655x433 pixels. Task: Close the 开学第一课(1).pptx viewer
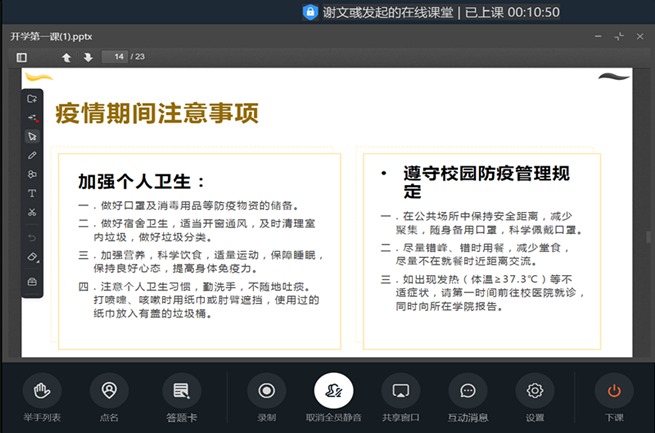[640, 37]
